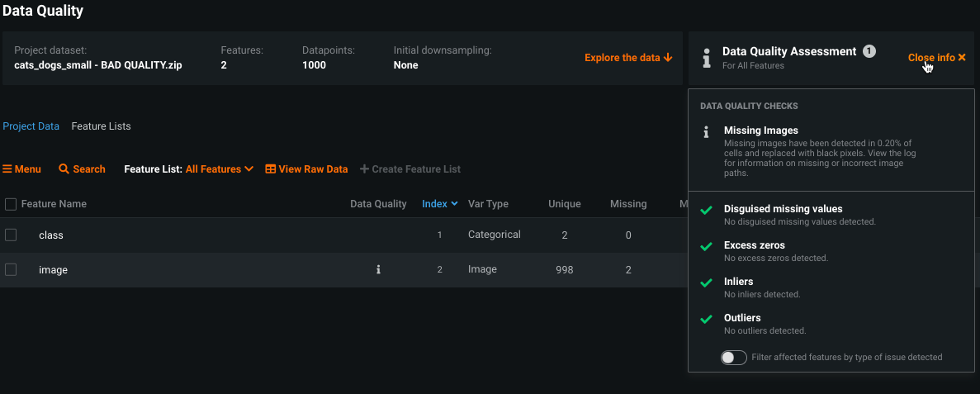Toggle filter affected features by issue type
Screen dimensions: 980x394
tap(733, 358)
